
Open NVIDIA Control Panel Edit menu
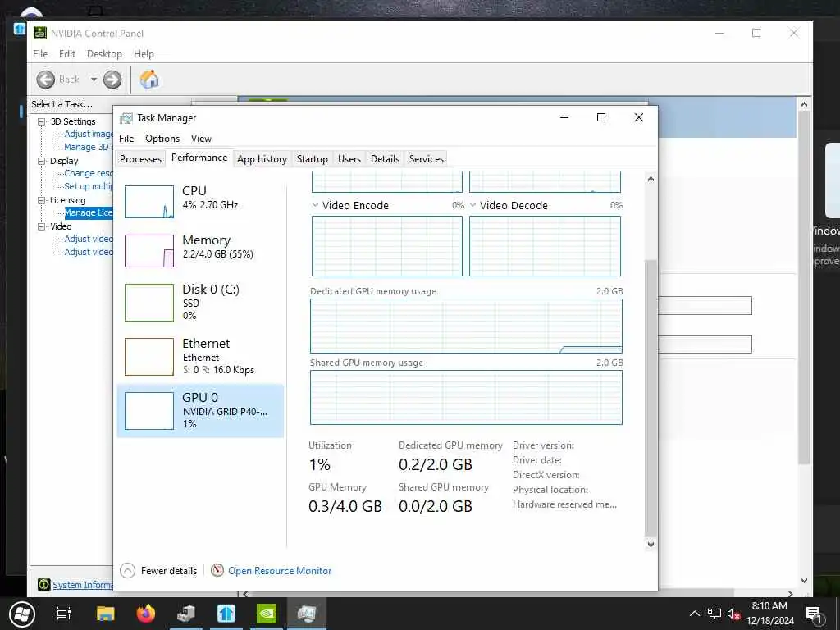coord(67,54)
